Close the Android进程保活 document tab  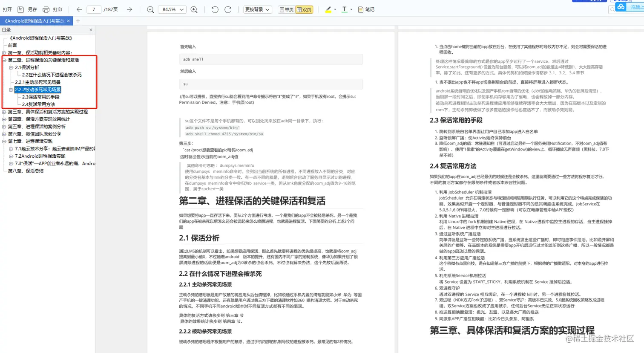tap(68, 21)
